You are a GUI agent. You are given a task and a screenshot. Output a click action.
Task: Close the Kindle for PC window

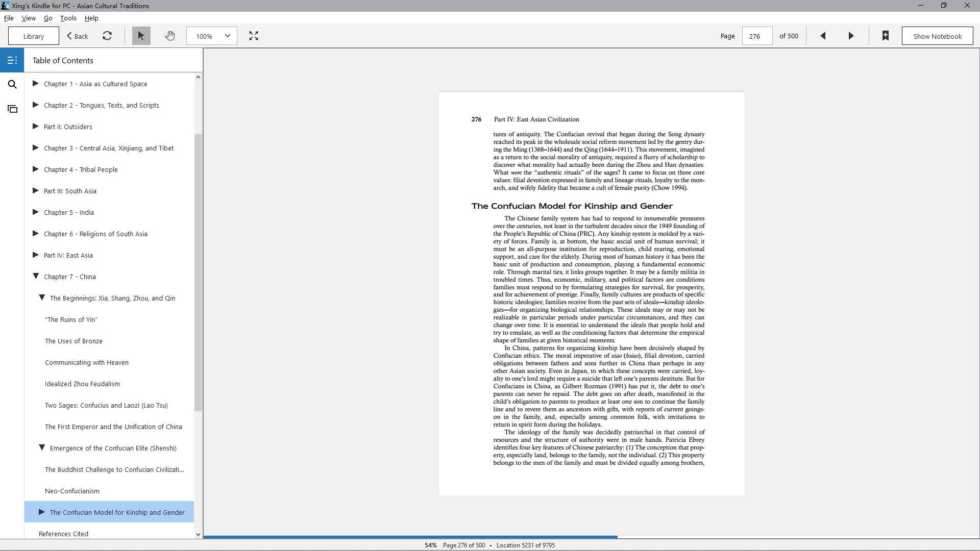967,6
